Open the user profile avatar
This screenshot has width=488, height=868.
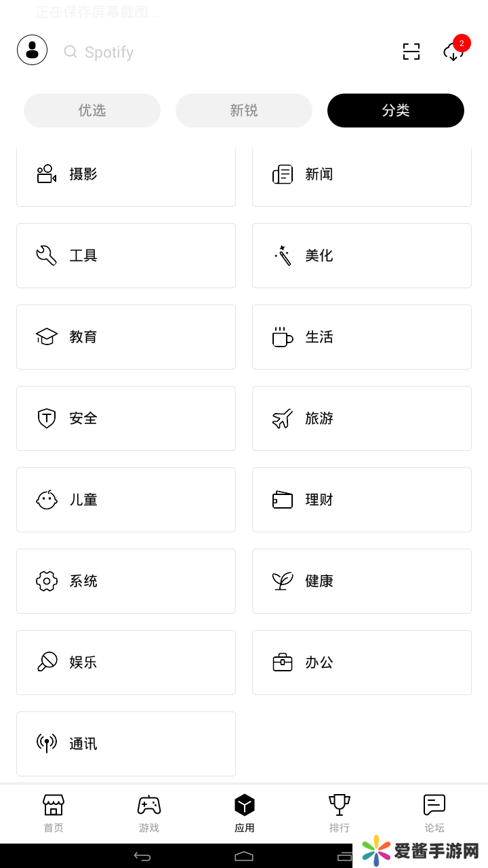(x=32, y=50)
